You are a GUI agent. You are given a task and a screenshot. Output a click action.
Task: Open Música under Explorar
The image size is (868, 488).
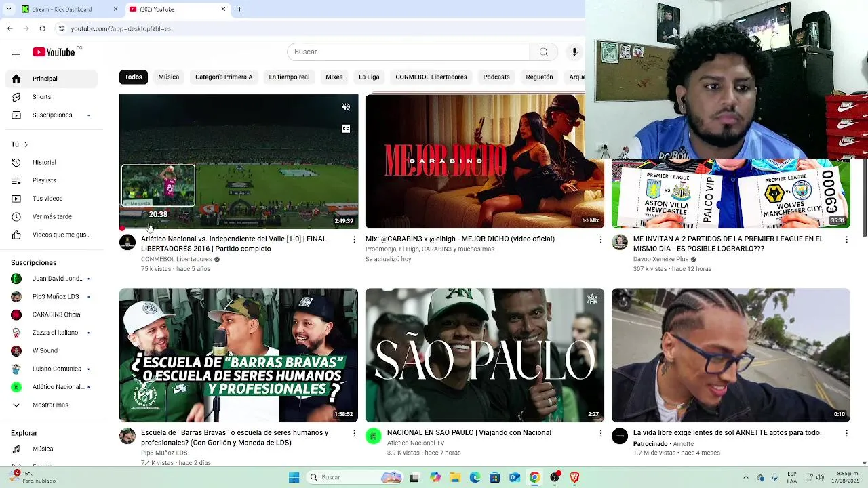pos(52,449)
